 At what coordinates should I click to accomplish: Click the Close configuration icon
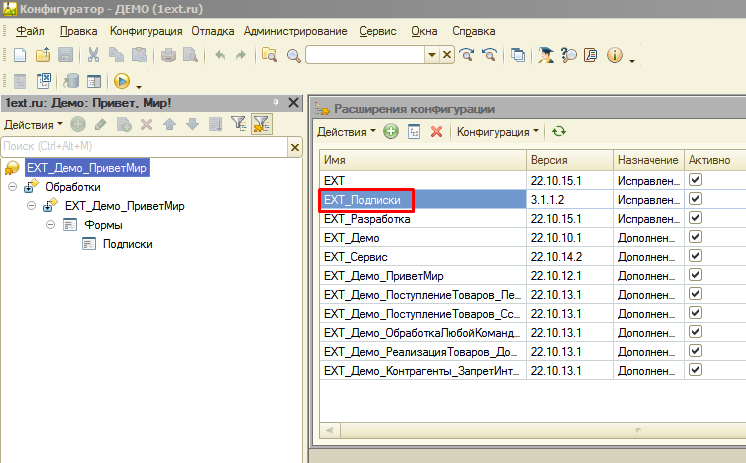(44, 81)
